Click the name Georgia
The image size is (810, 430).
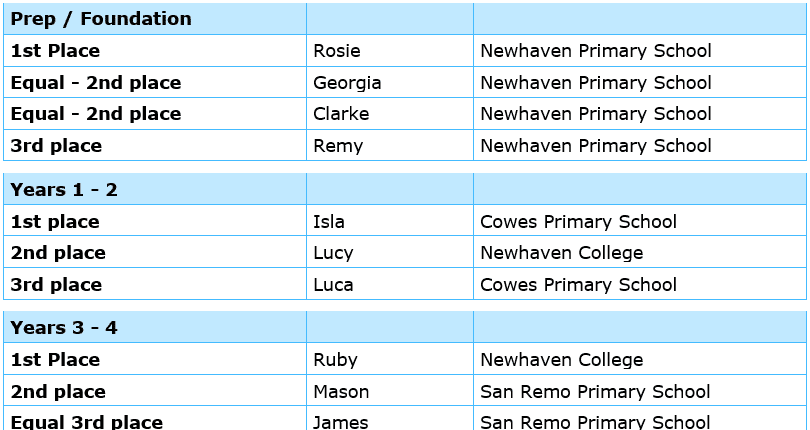pos(347,83)
